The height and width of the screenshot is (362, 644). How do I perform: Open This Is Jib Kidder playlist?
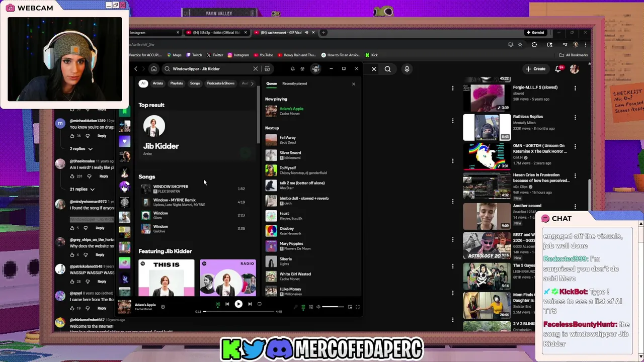(x=167, y=278)
